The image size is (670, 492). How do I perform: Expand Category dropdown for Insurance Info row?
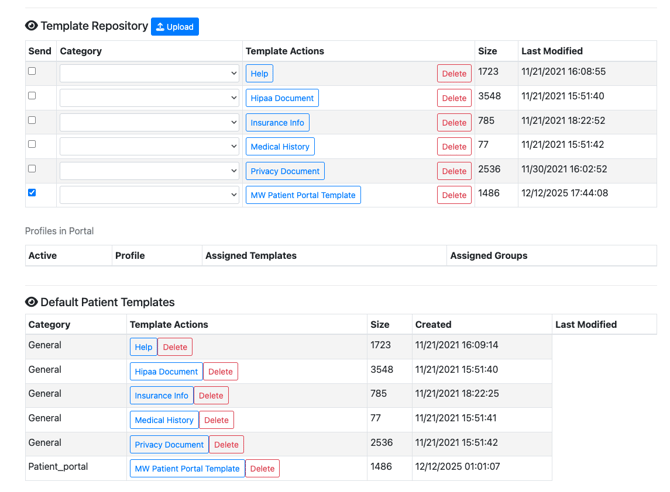149,122
